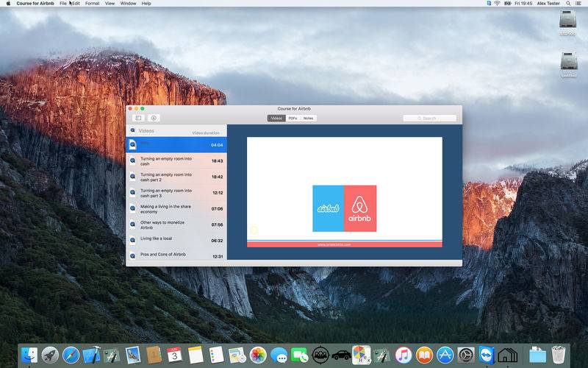Open iBooks icon in Dock
This screenshot has width=588, height=368.
pos(424,355)
